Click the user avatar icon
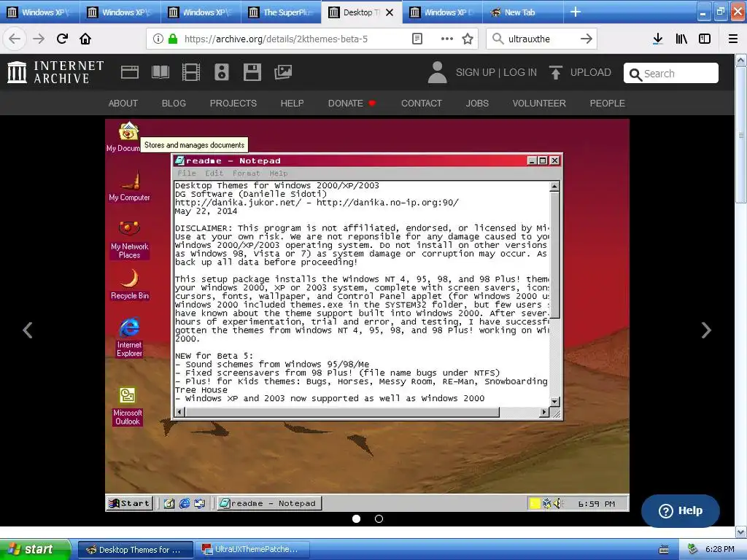The width and height of the screenshot is (747, 560). pos(438,72)
